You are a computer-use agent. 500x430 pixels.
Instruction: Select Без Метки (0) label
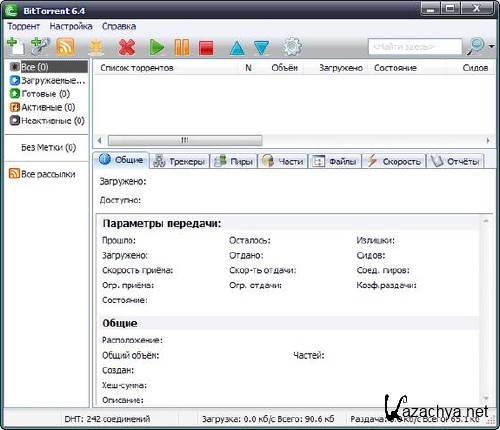coord(49,147)
